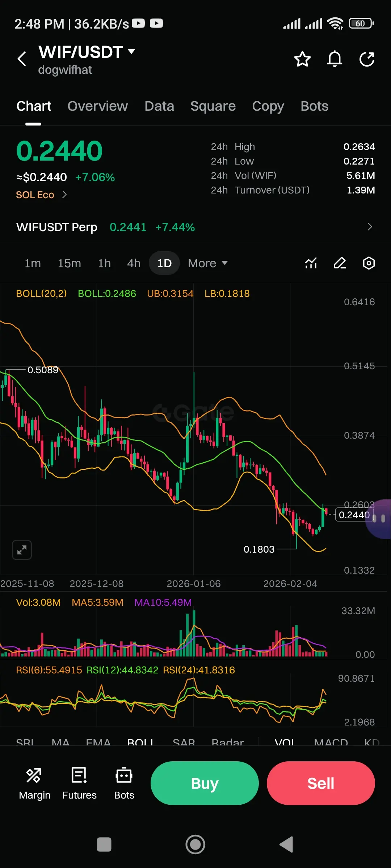This screenshot has width=391, height=868.
Task: Switch to the Overview tab
Action: click(98, 106)
